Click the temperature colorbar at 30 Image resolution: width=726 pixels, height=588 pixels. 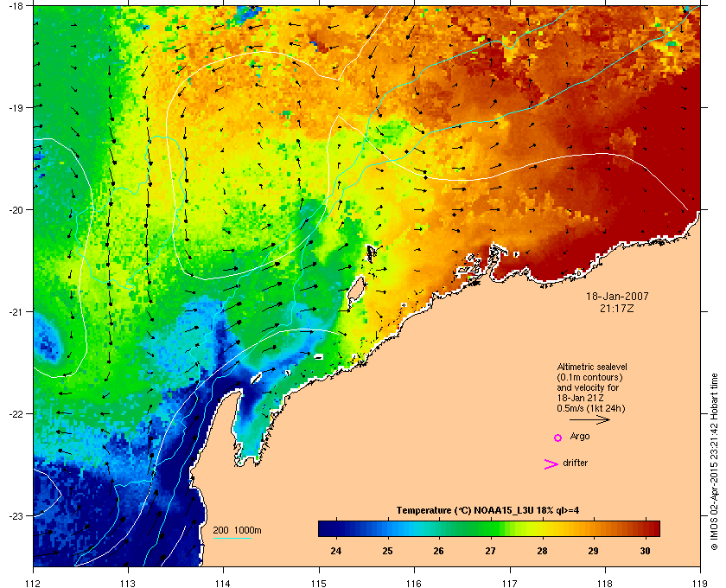(645, 528)
